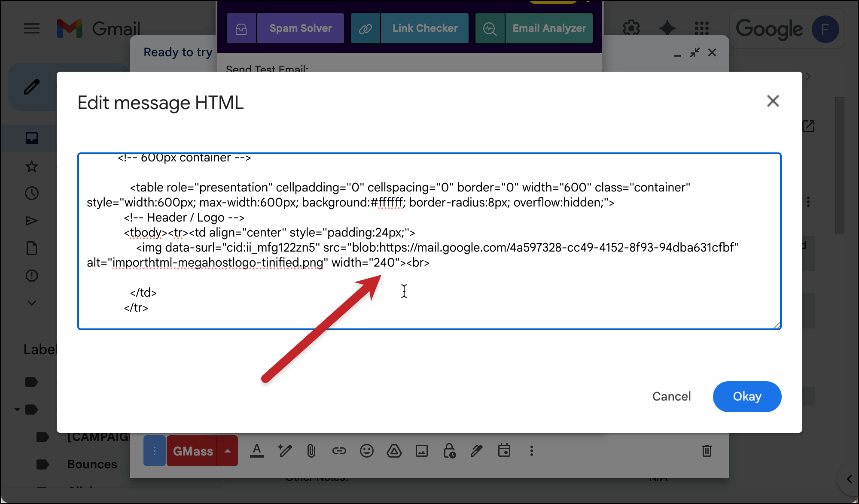Insert files using Google Drive icon
The height and width of the screenshot is (504, 859).
pos(394,451)
